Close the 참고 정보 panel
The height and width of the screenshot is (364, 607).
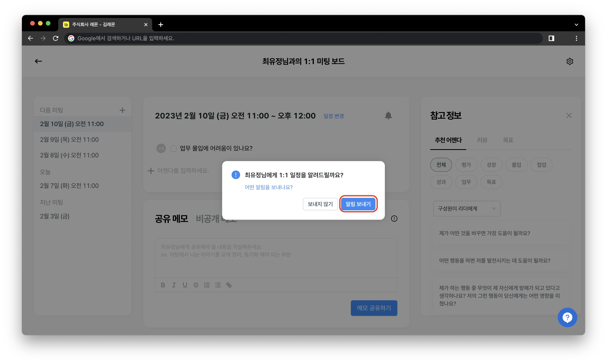coord(569,116)
